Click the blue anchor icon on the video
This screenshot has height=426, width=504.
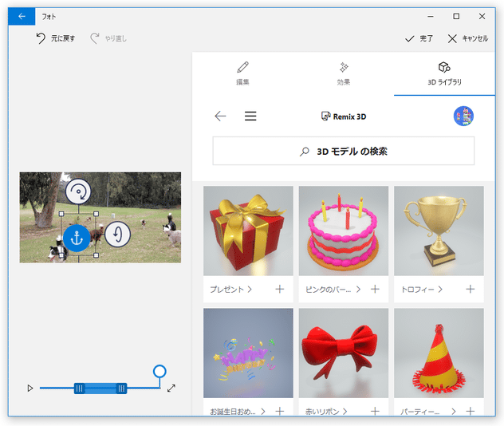pos(77,237)
